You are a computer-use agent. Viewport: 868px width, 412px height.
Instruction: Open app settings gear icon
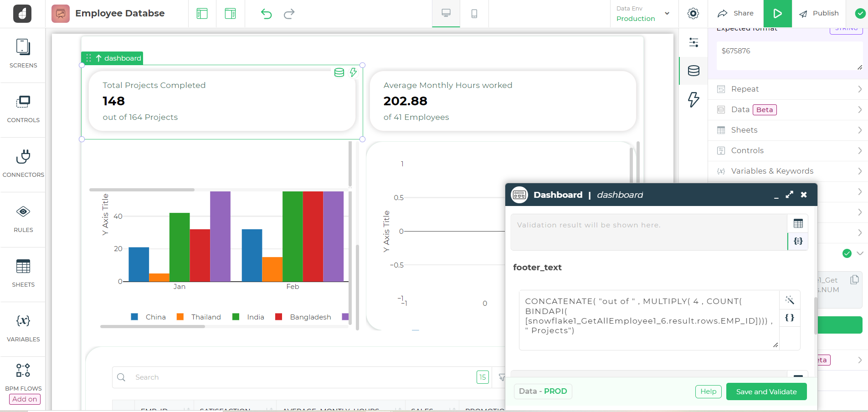(693, 14)
